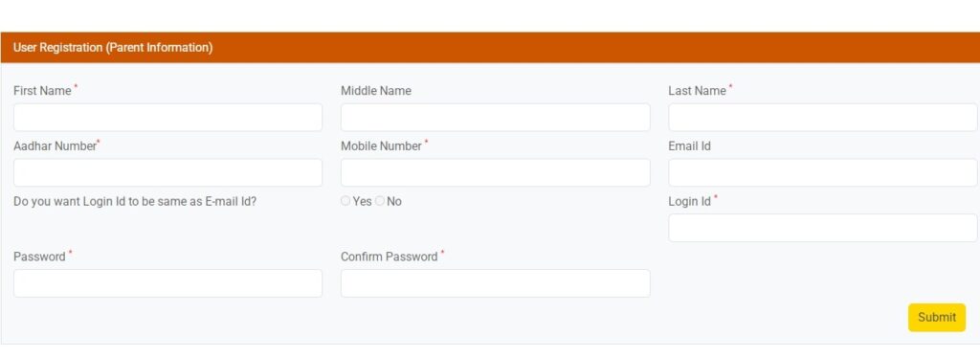
Task: Click the Middle Name label text
Action: [x=375, y=91]
